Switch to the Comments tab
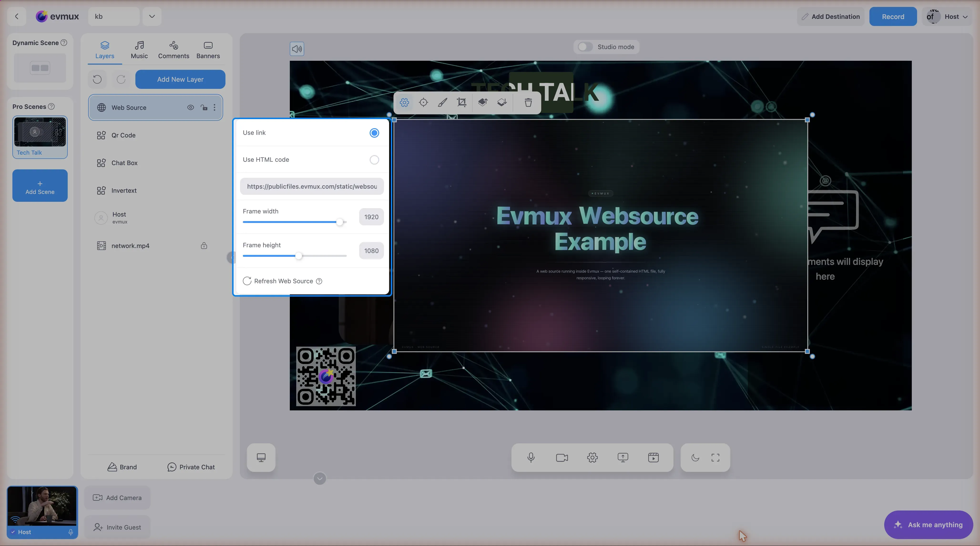Viewport: 980px width, 546px height. click(174, 50)
